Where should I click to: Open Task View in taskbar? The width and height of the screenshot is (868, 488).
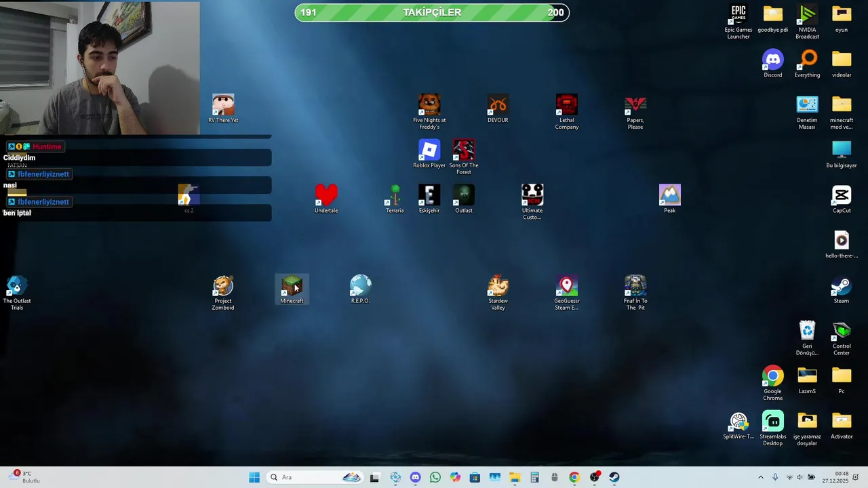click(x=374, y=477)
